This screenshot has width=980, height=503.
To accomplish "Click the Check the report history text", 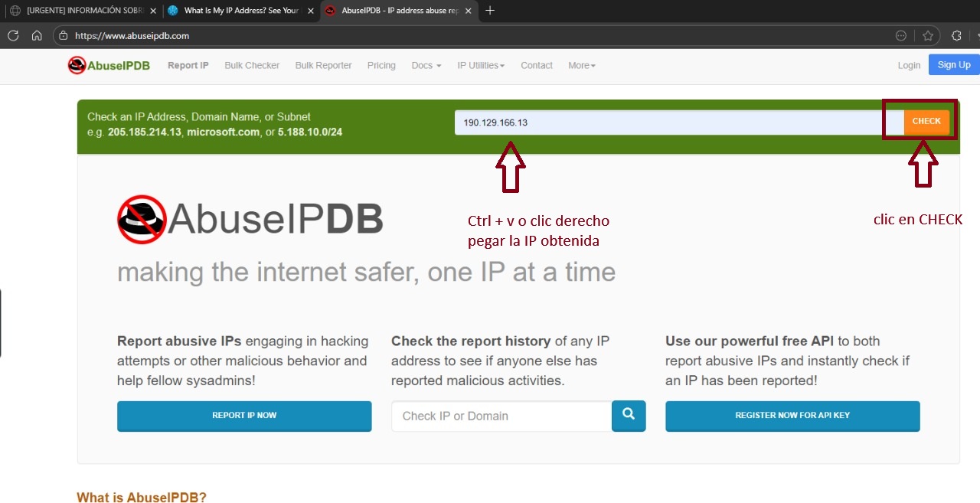I will pos(471,341).
